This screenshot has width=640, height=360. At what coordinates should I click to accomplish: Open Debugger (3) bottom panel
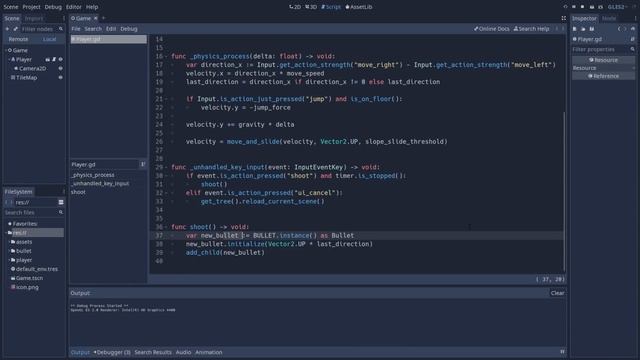click(x=112, y=352)
